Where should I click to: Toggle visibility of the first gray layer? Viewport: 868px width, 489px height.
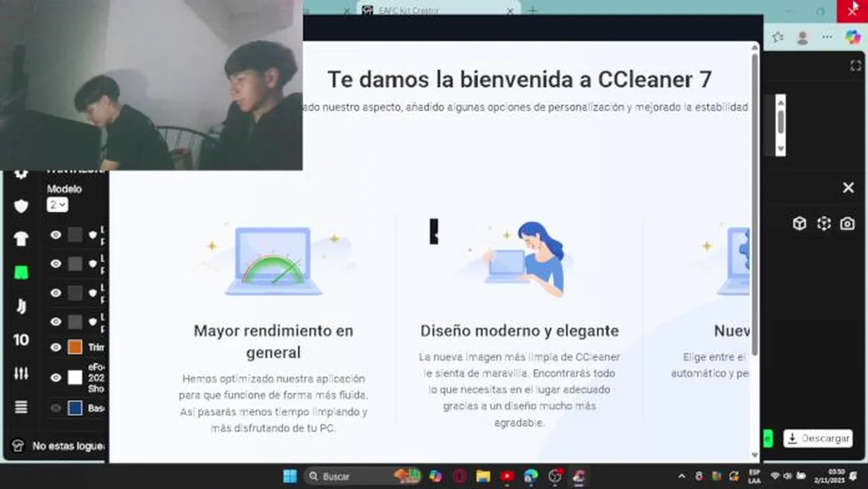point(56,235)
